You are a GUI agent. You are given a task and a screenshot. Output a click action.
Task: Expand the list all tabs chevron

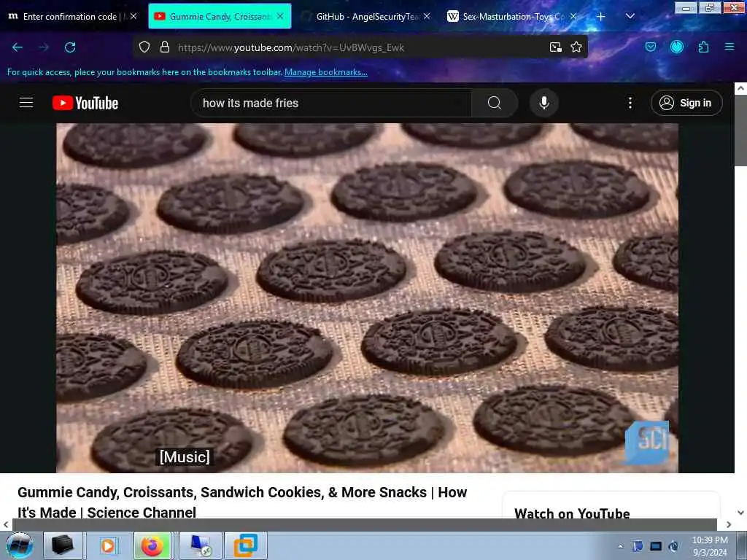(x=630, y=16)
